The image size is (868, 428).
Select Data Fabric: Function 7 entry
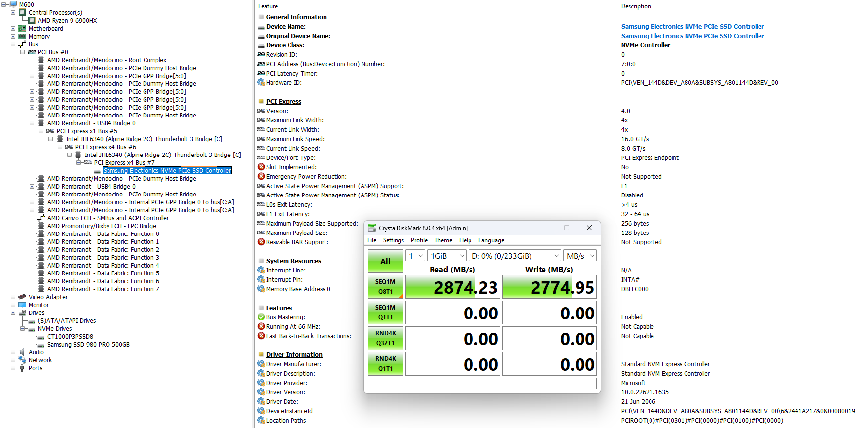(103, 289)
